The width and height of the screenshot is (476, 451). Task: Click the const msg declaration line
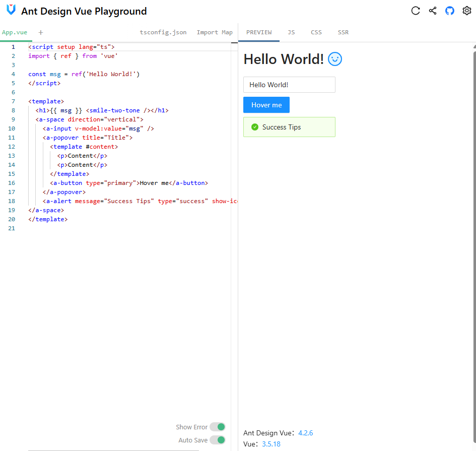coord(84,74)
